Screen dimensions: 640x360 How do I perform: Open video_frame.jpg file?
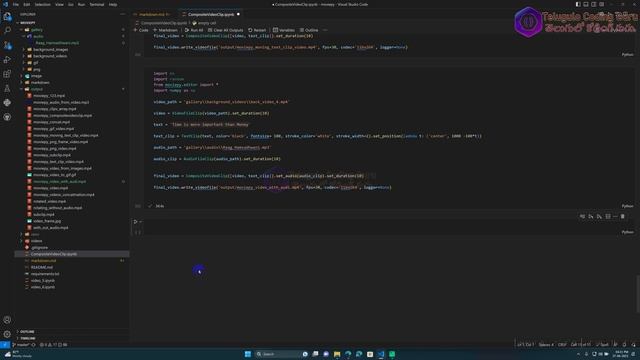click(x=47, y=221)
